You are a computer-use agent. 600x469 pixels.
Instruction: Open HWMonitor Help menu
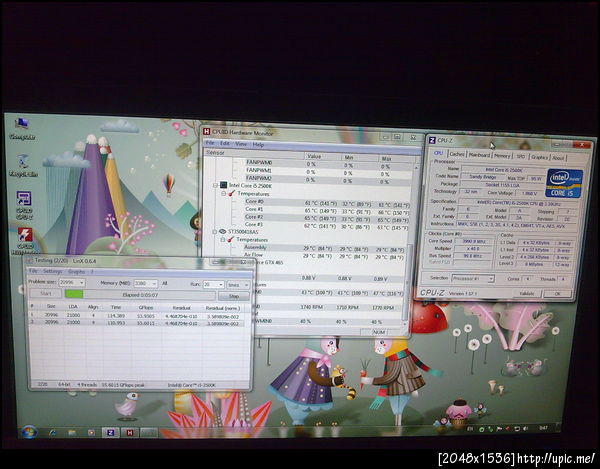(x=258, y=145)
